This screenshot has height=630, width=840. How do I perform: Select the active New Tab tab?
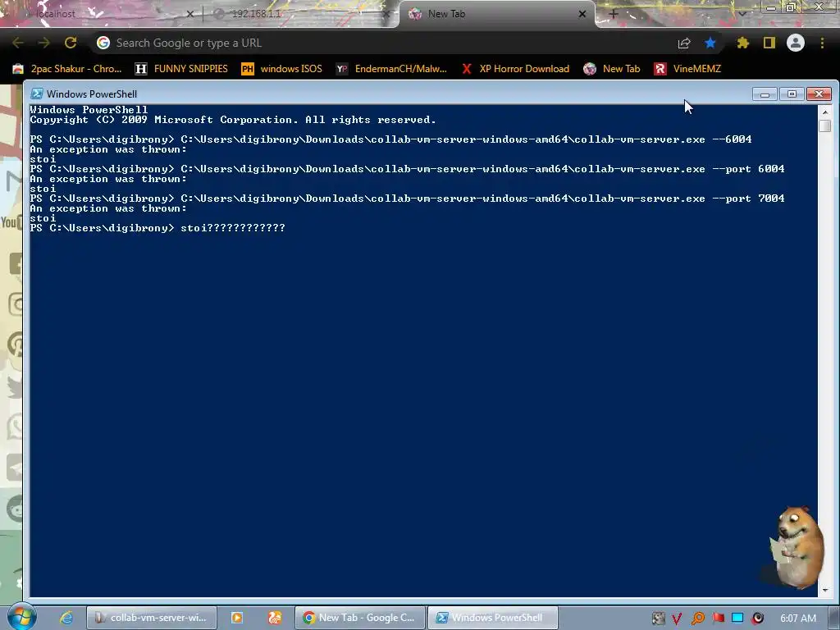tap(497, 14)
